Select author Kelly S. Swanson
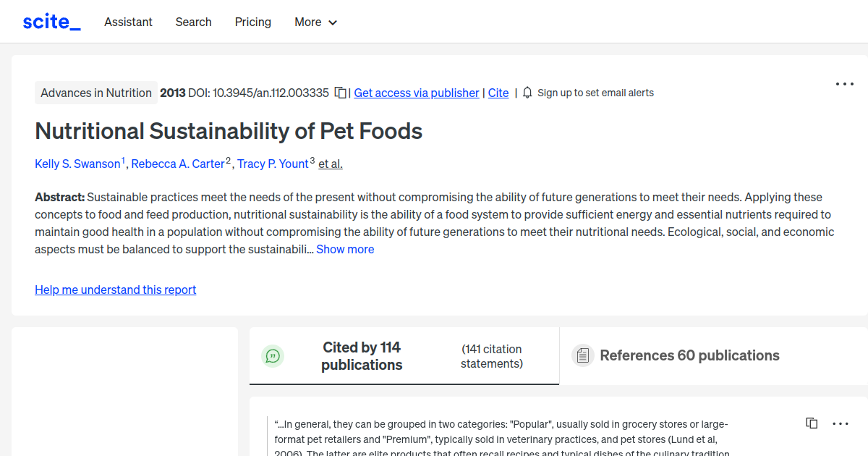The image size is (868, 456). (x=77, y=164)
